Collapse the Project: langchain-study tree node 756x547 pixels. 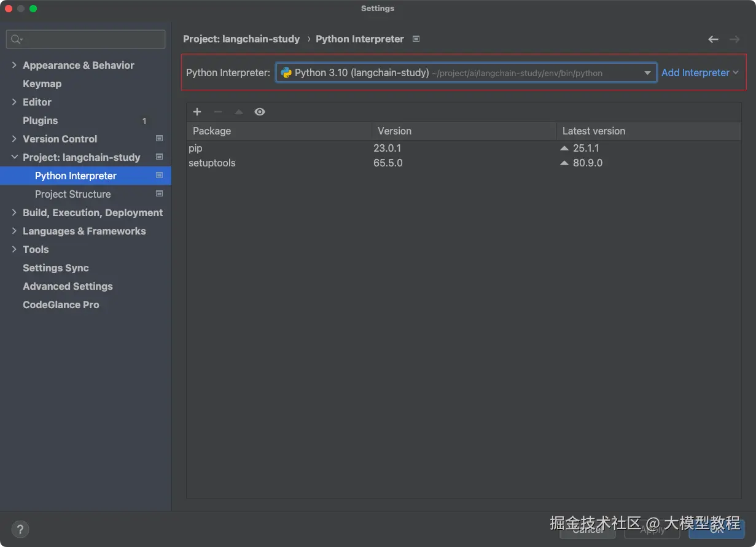14,157
